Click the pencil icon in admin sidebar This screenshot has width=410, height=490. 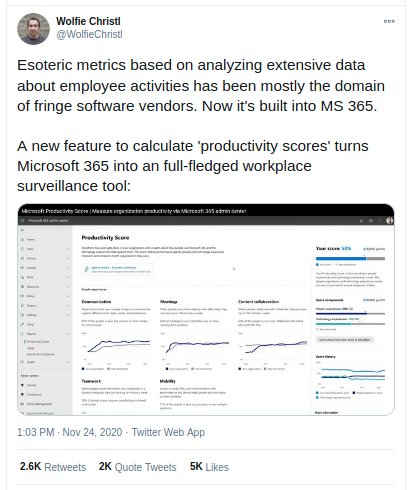23,324
